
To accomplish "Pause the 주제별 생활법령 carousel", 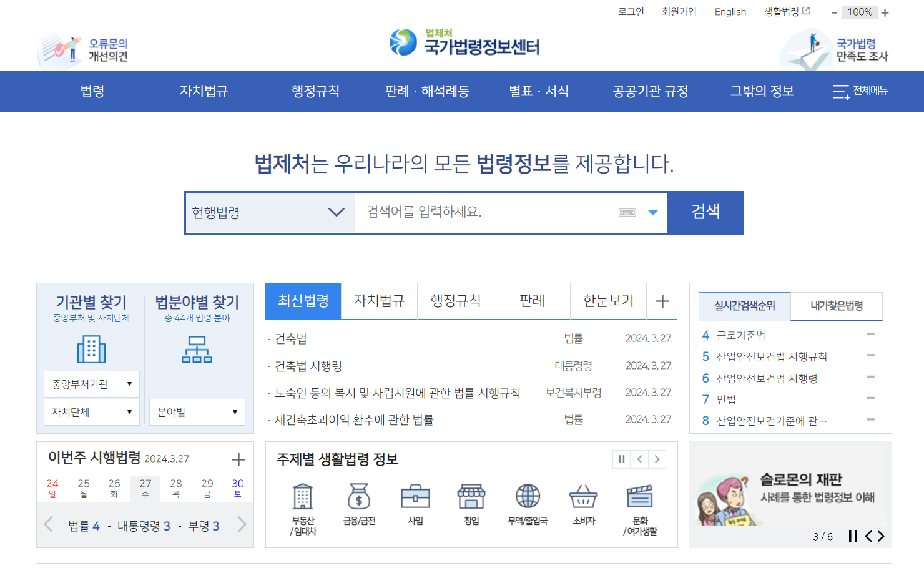I will [x=621, y=459].
